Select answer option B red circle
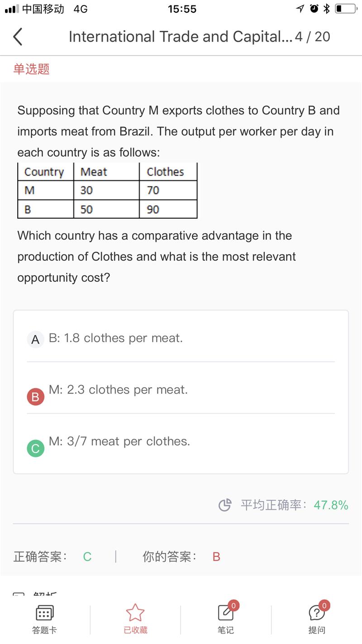This screenshot has width=362, height=644. pos(35,397)
